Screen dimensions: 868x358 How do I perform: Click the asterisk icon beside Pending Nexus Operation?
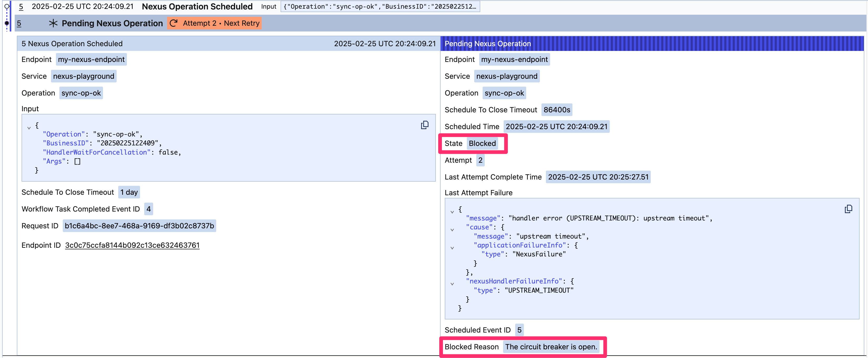53,23
